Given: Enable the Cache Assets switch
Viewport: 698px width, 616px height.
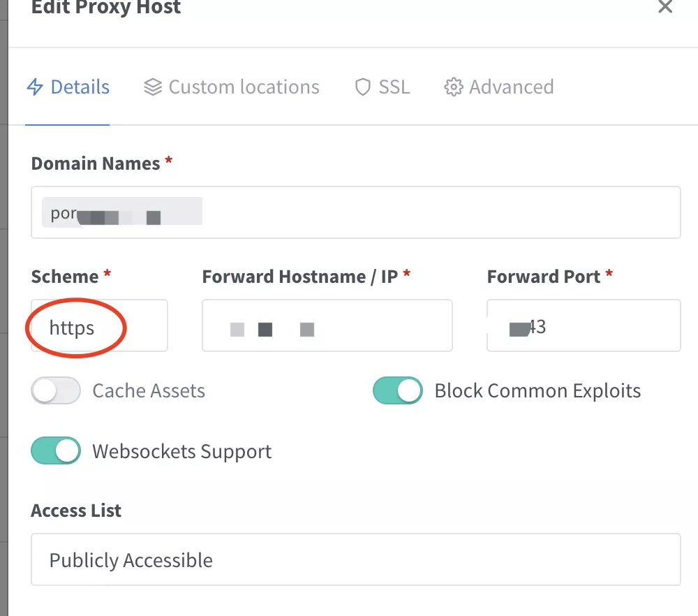Looking at the screenshot, I should pyautogui.click(x=56, y=390).
